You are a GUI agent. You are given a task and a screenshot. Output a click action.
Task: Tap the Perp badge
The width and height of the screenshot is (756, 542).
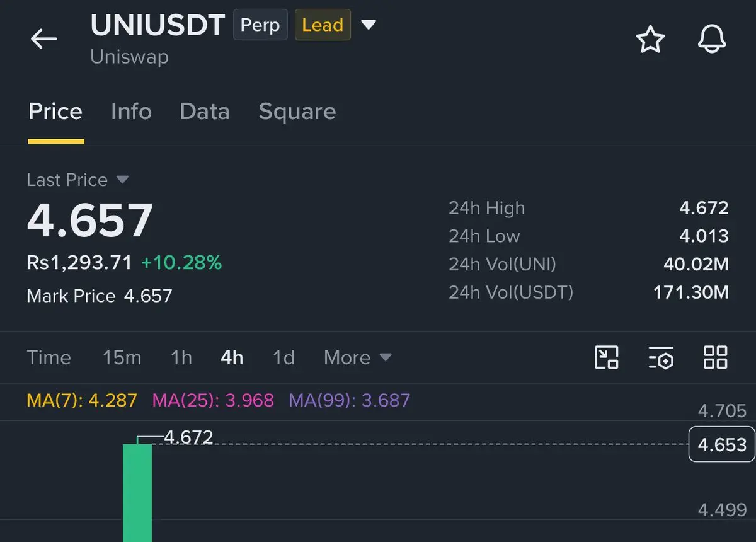(260, 25)
